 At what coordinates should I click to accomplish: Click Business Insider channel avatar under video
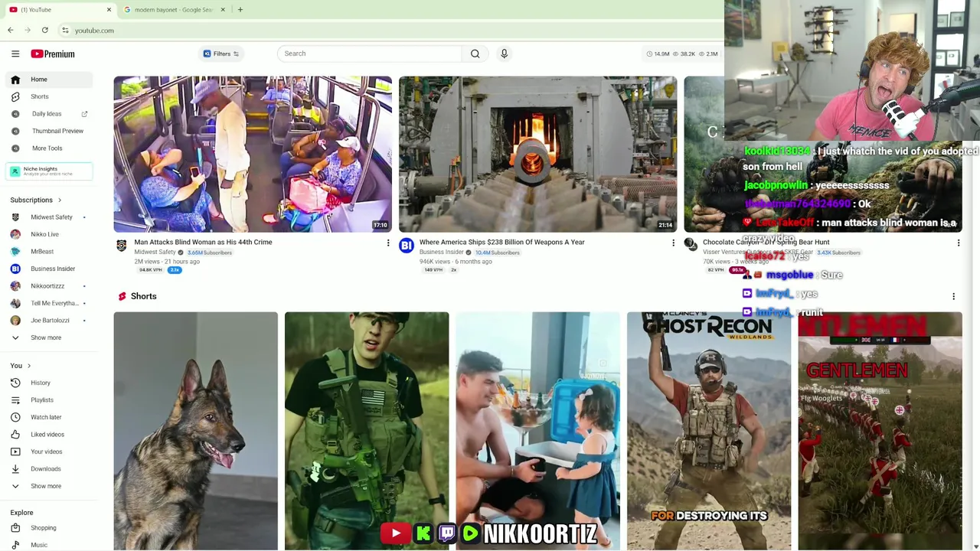click(407, 245)
